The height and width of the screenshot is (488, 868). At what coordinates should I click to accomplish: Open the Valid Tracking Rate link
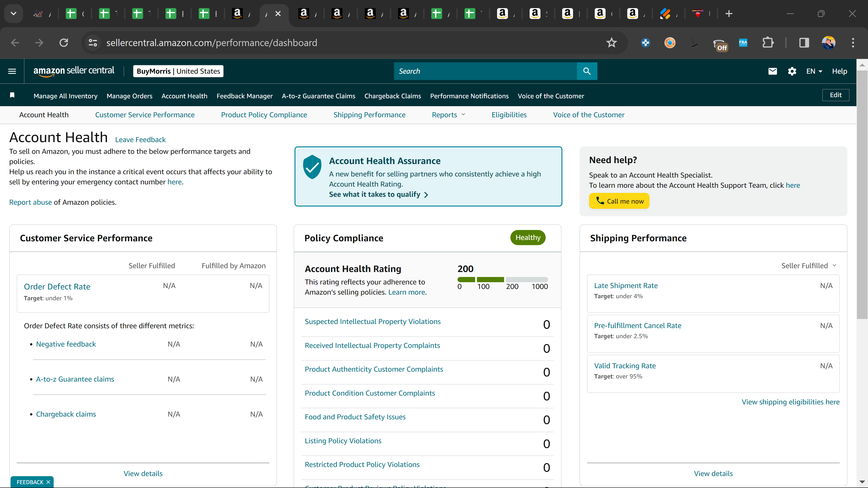tap(625, 366)
